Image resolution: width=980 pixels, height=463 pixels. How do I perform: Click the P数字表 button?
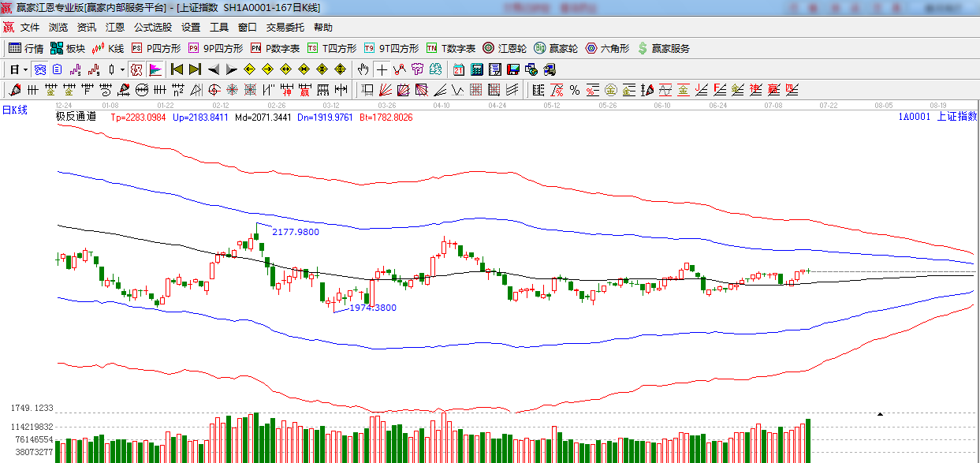pos(275,48)
